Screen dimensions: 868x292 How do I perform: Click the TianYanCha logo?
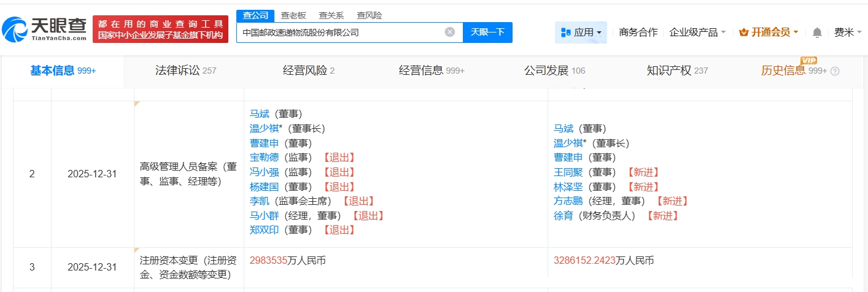click(x=44, y=28)
